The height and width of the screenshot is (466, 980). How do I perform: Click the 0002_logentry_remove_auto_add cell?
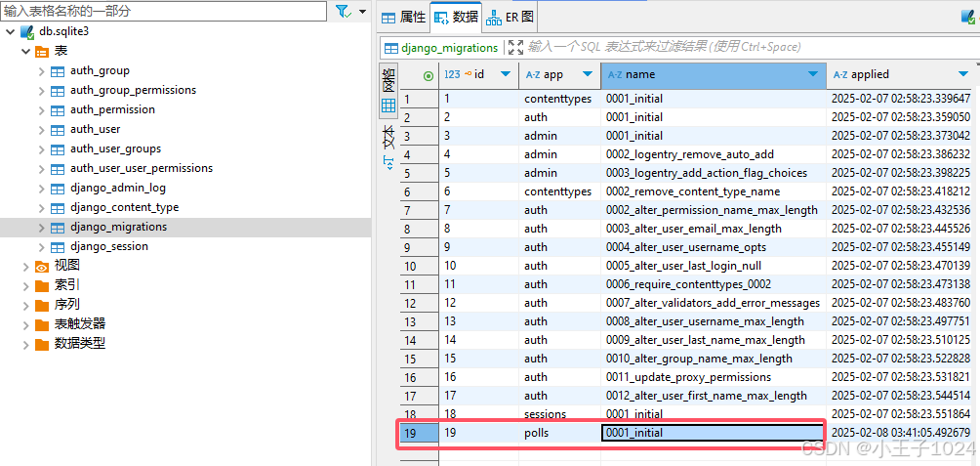tap(714, 154)
